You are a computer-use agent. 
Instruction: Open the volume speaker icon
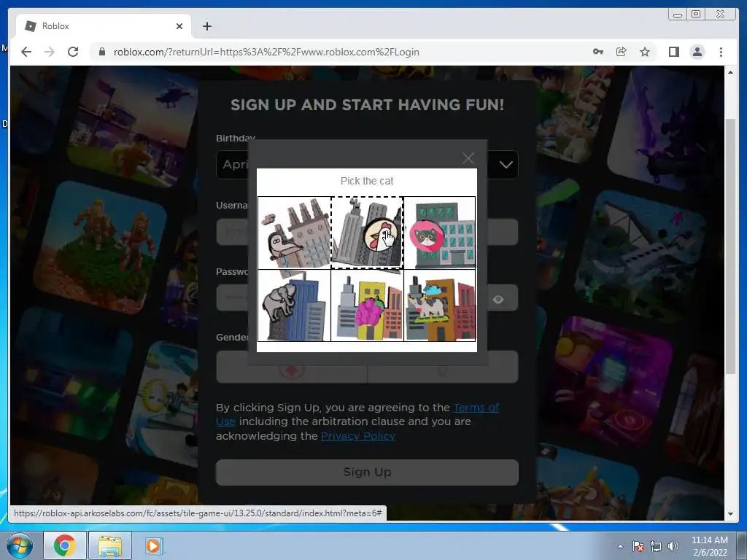coord(673,546)
